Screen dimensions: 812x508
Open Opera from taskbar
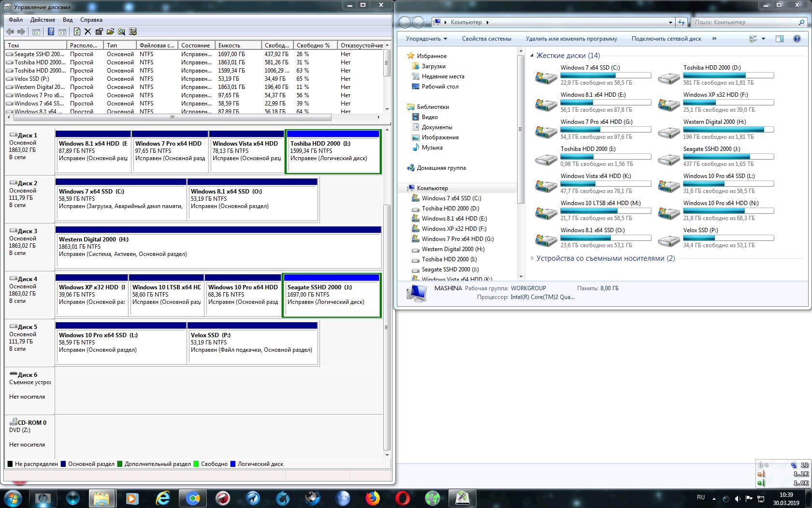[403, 498]
